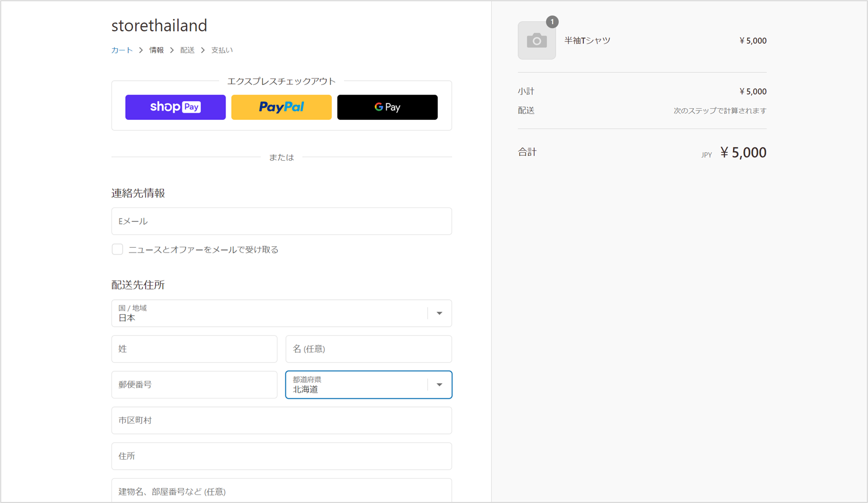Pay with the PayPal button
The height and width of the screenshot is (503, 868).
click(281, 107)
